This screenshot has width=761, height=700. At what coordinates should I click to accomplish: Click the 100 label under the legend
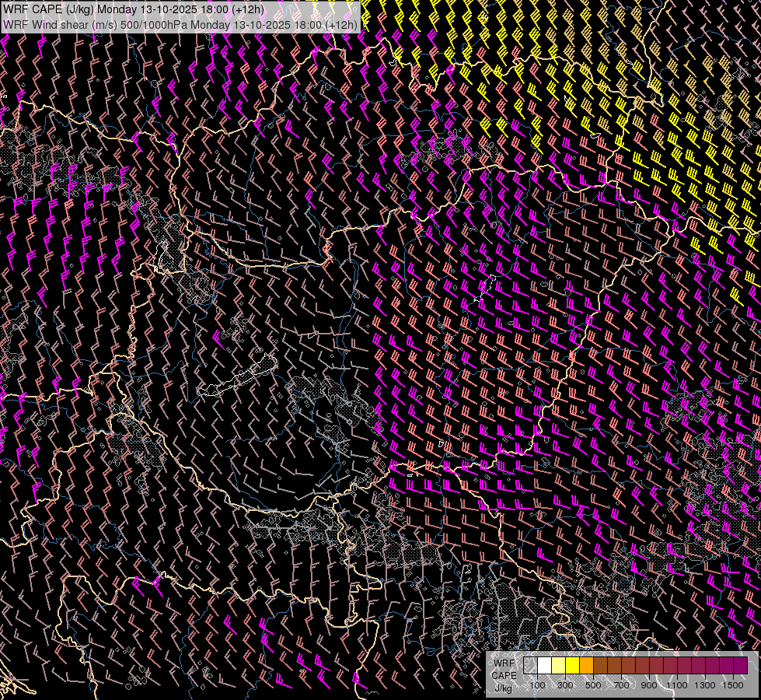coord(537,685)
